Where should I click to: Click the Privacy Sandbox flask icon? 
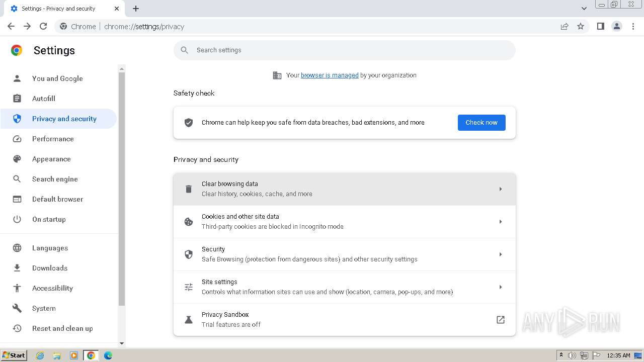point(189,320)
